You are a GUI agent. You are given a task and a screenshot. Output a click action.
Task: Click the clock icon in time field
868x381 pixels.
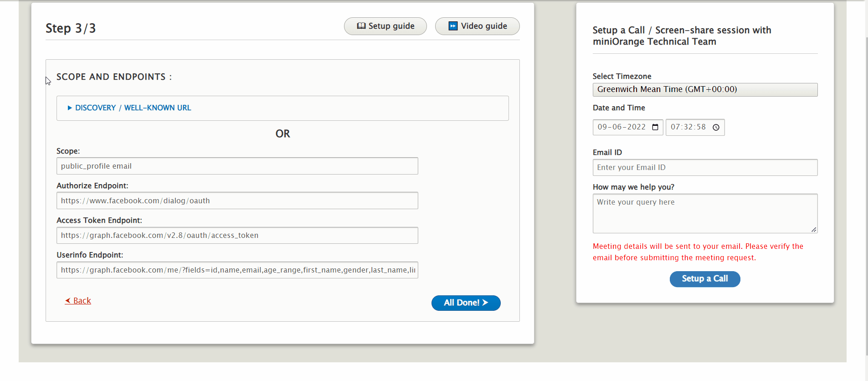tap(716, 127)
